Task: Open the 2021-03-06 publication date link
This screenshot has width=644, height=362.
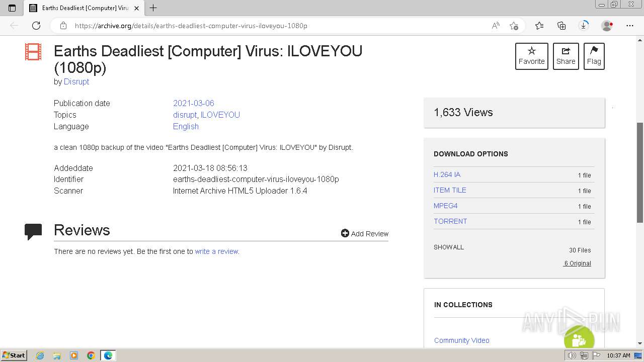Action: point(194,103)
